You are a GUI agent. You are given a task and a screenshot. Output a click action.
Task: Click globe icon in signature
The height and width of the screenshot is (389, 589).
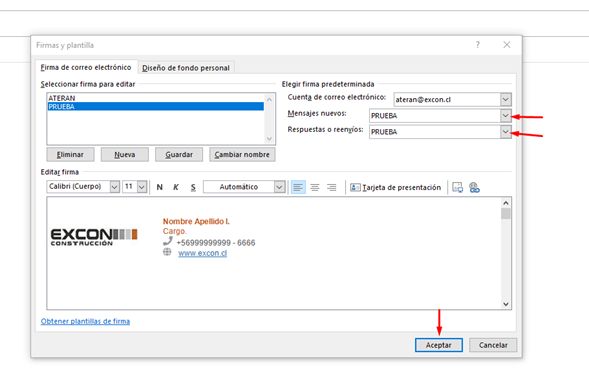(167, 252)
